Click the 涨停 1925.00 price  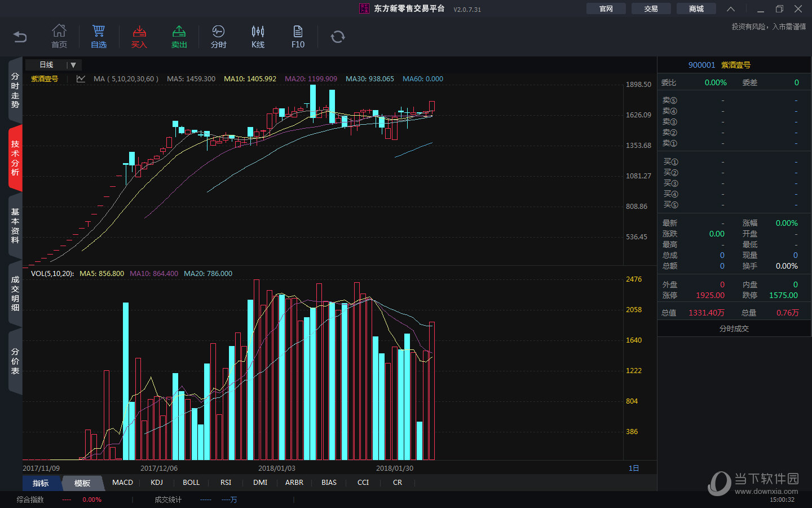[710, 295]
